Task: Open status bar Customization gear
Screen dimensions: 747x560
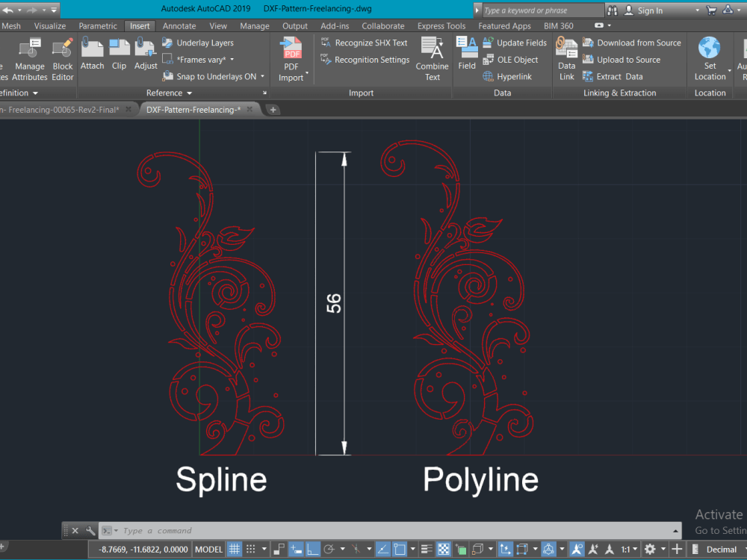Action: click(x=650, y=549)
